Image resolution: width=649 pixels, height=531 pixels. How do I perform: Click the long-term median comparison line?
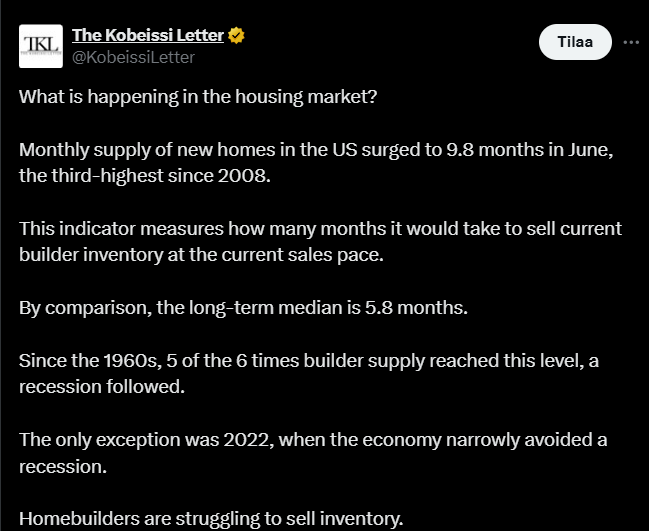pyautogui.click(x=243, y=308)
